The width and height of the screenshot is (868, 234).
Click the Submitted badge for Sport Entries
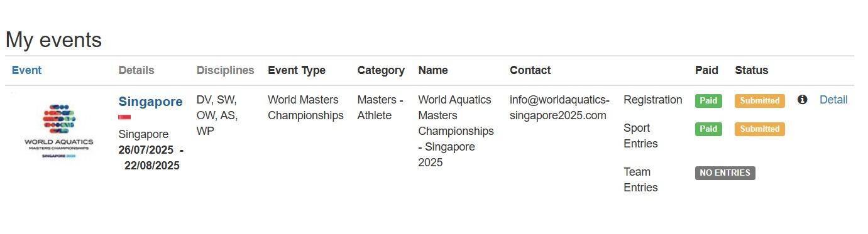pos(760,129)
